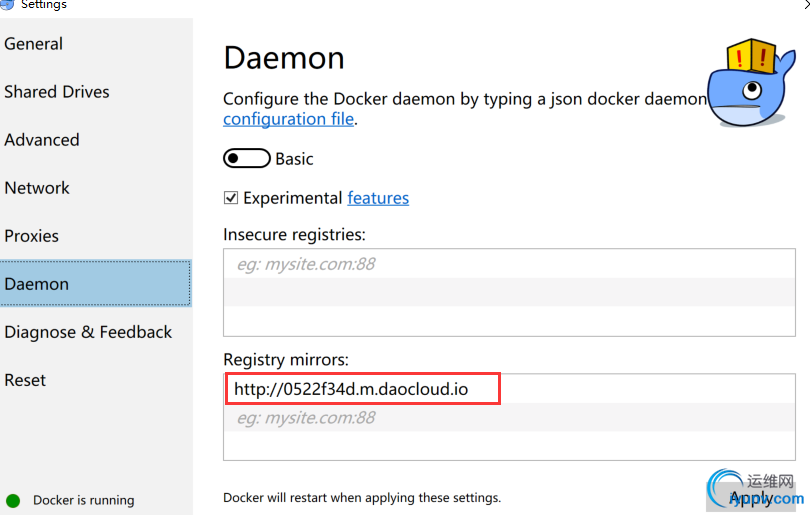
Task: Uncheck the Experimental features checkbox
Action: 231,198
